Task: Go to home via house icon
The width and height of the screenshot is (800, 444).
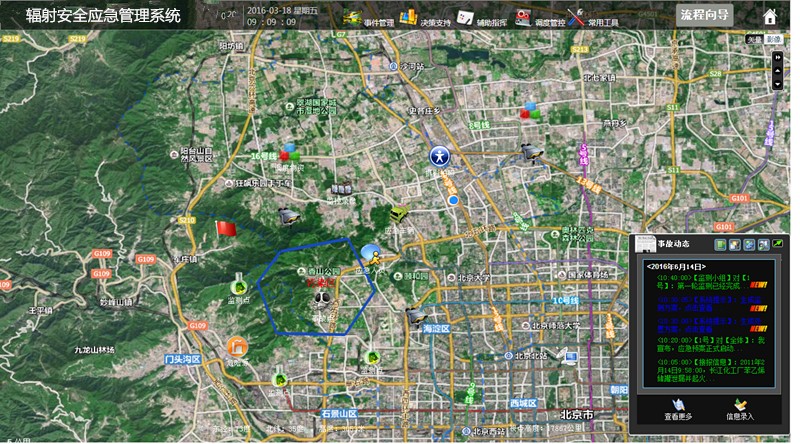Action: coord(770,16)
